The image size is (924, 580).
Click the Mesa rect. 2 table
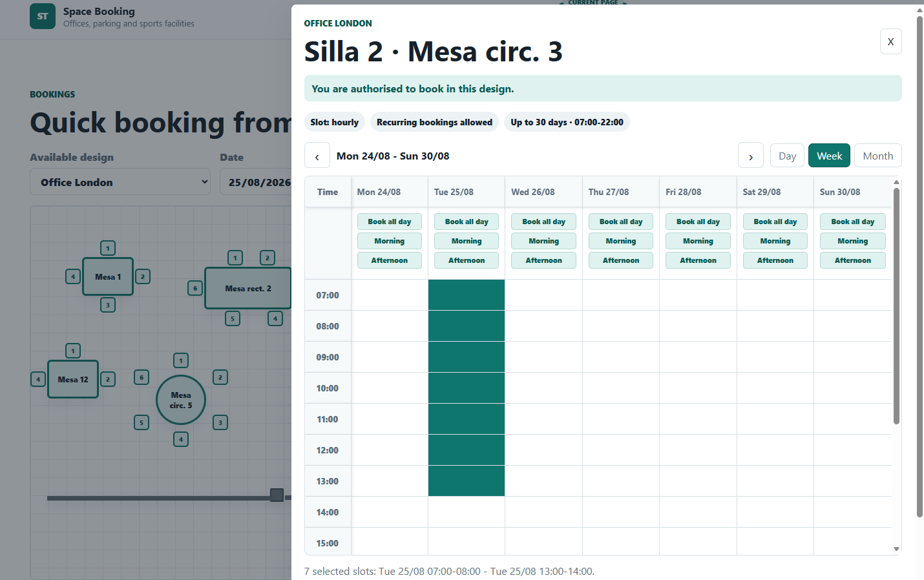[248, 288]
